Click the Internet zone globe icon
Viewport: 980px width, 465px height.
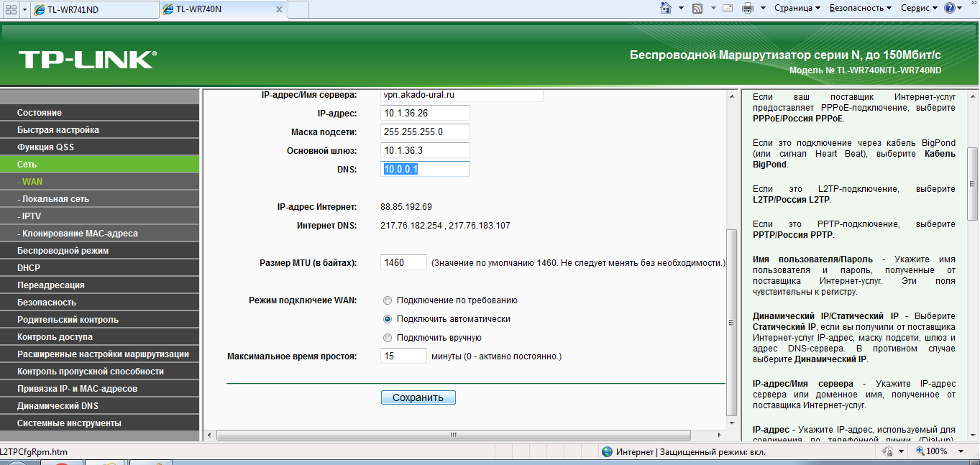[x=607, y=452]
